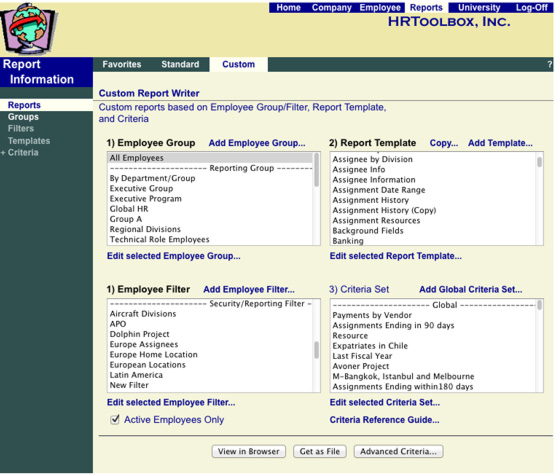556x475 pixels.
Task: Open Filters in the sidebar
Action: click(x=21, y=129)
